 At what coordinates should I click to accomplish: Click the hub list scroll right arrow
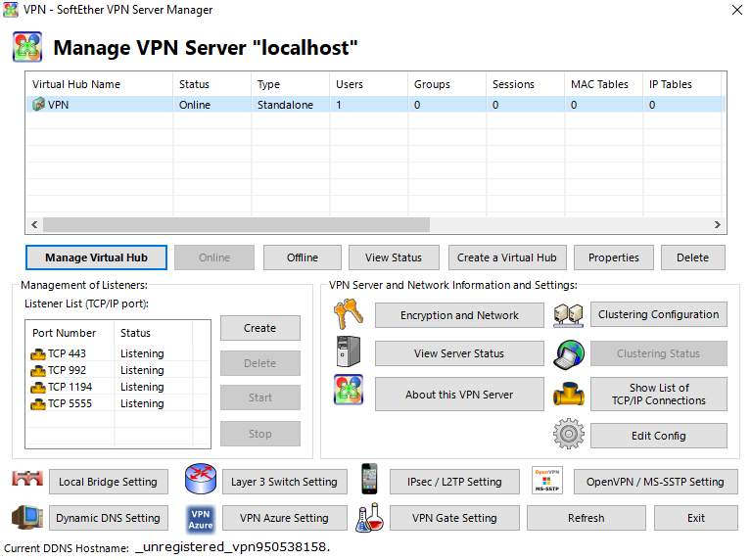pyautogui.click(x=717, y=224)
